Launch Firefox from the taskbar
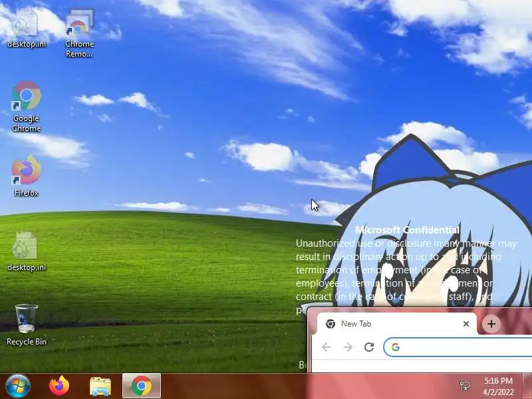Viewport: 532px width, 399px height. click(x=59, y=386)
